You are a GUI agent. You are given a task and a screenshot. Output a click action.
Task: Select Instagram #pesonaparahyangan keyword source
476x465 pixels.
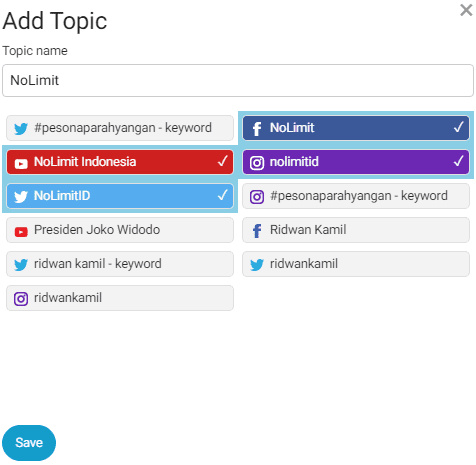(x=356, y=196)
